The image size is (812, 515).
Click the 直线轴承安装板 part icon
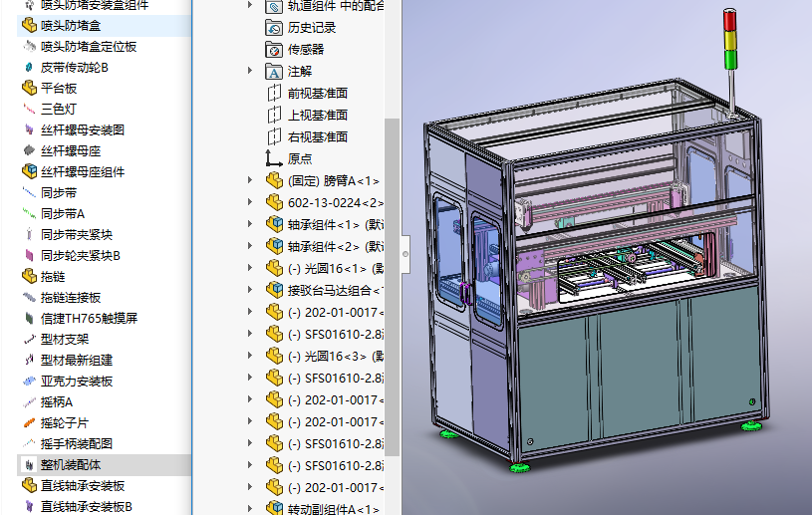click(29, 485)
